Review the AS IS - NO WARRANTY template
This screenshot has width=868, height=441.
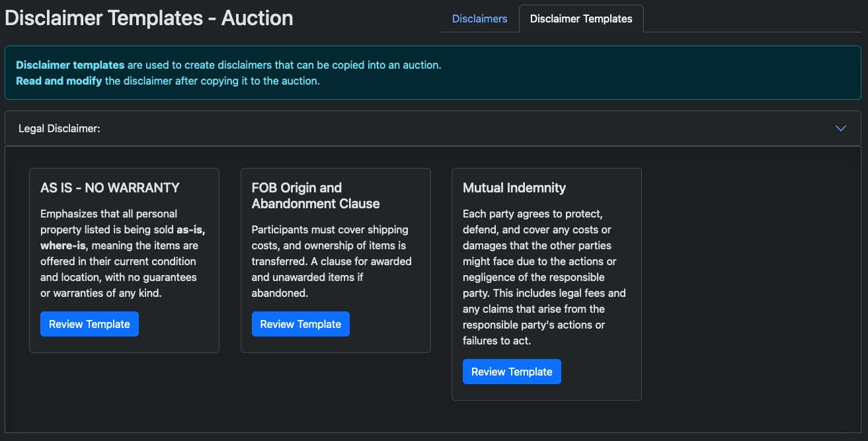tap(89, 323)
